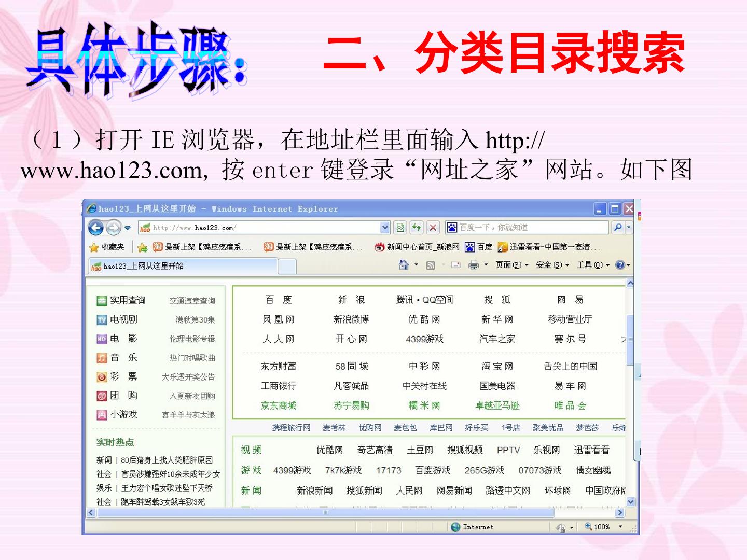Open the search provider dropdown arrow
The width and height of the screenshot is (747, 560).
coord(629,228)
